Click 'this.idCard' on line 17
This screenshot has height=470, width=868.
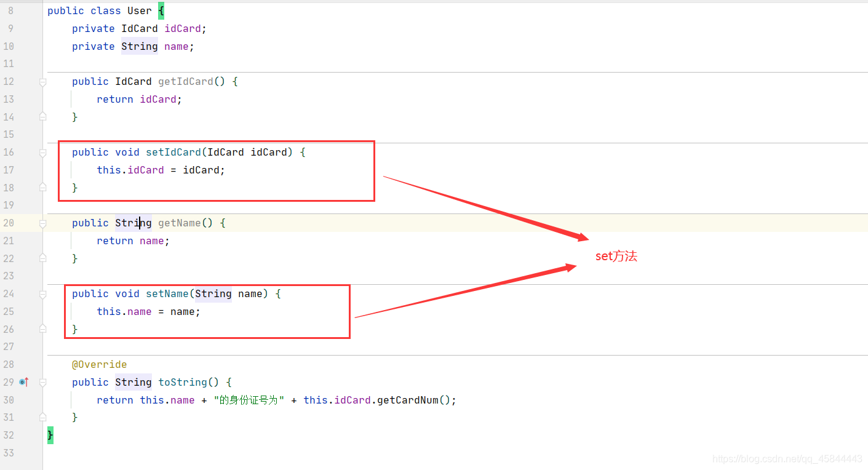tap(130, 170)
